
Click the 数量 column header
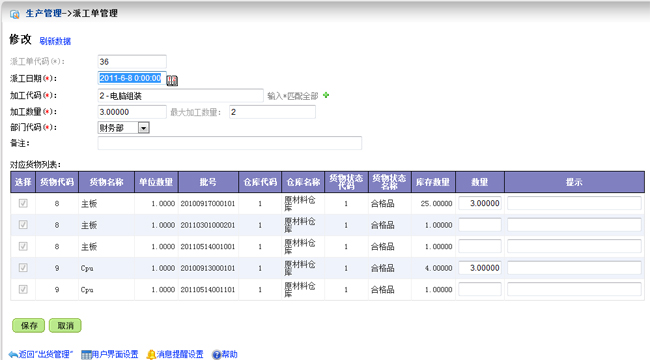click(480, 182)
